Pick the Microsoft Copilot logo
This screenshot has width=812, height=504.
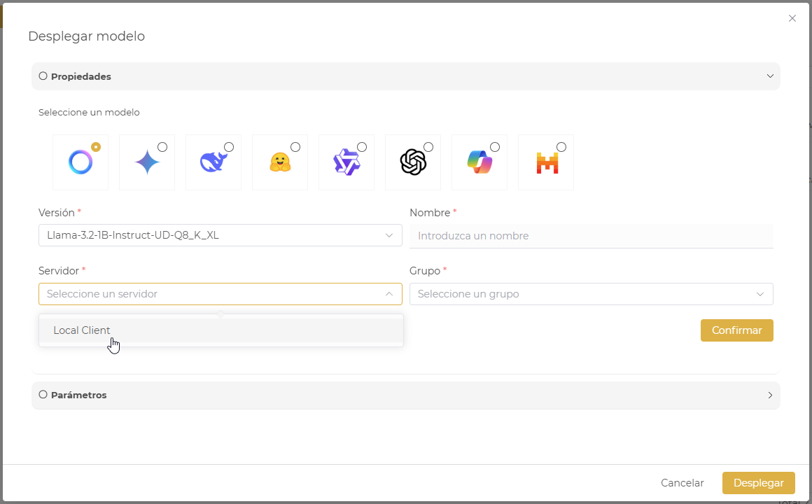point(479,162)
